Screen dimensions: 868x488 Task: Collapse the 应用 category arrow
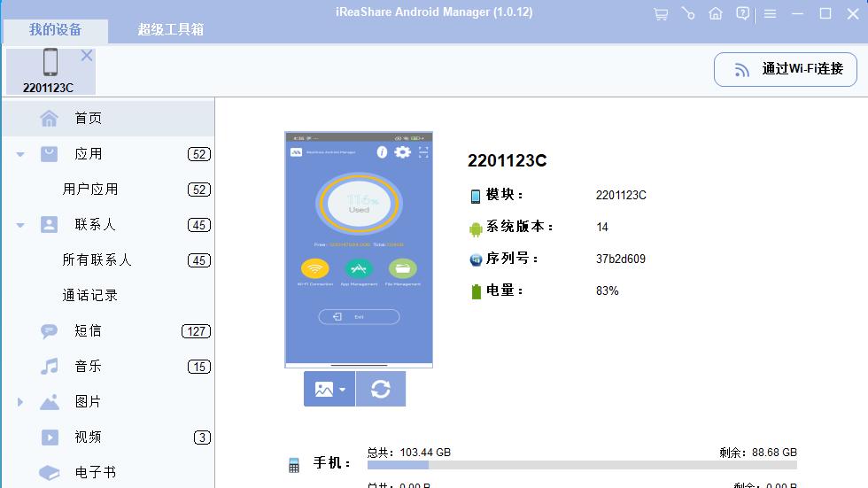(20, 154)
